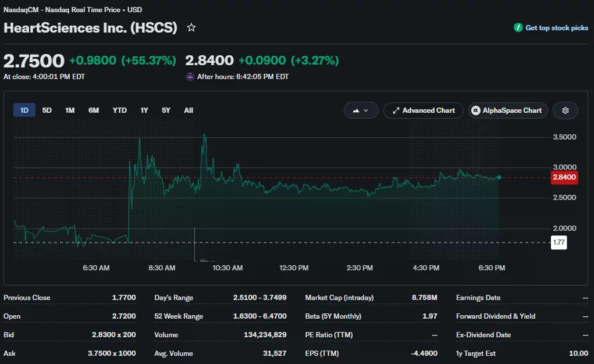Viewport: 594px width, 364px height.
Task: Click the 10:30 AM time axis label
Action: (x=227, y=268)
